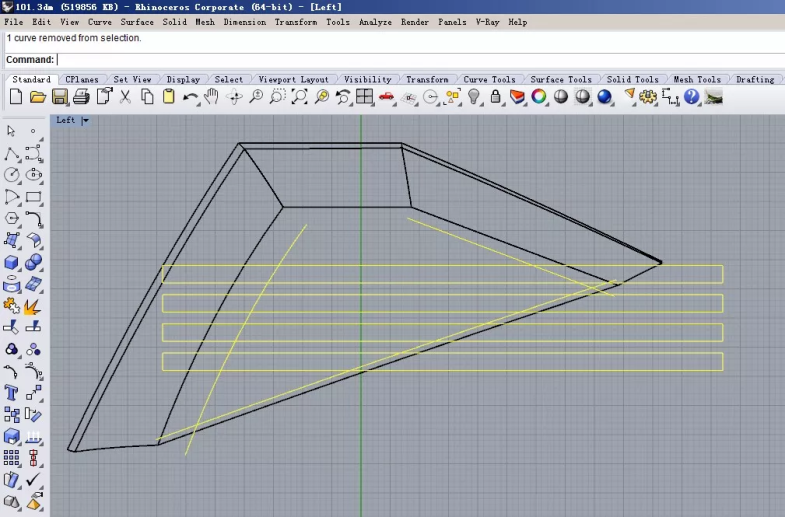The height and width of the screenshot is (517, 785).
Task: Save the model using the floppy disk icon
Action: pos(60,97)
